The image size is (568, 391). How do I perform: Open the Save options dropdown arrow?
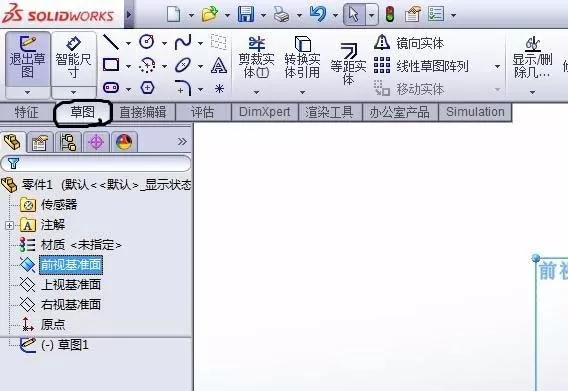pyautogui.click(x=263, y=15)
